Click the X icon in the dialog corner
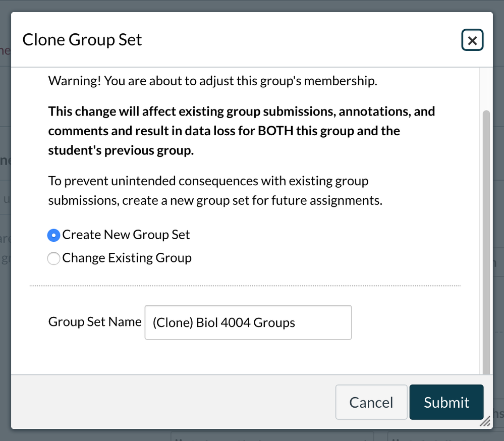This screenshot has height=441, width=504. 472,40
